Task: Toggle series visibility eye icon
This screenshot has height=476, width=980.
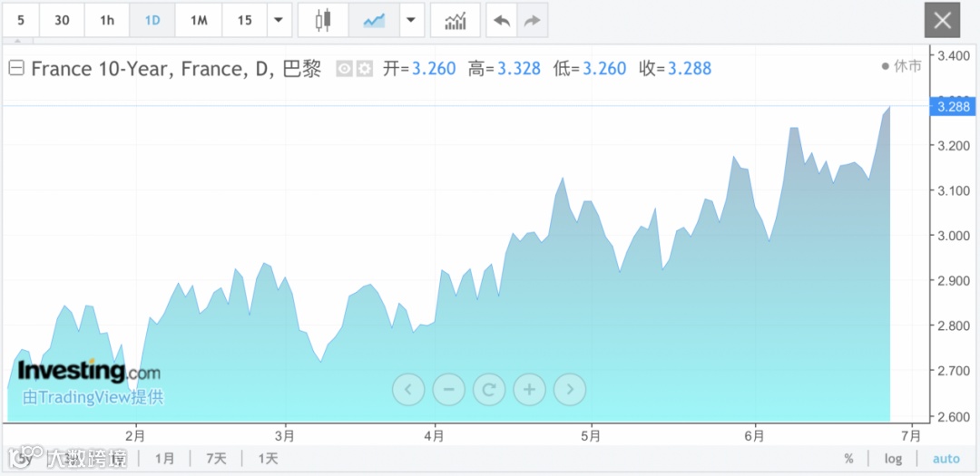Action: [345, 69]
